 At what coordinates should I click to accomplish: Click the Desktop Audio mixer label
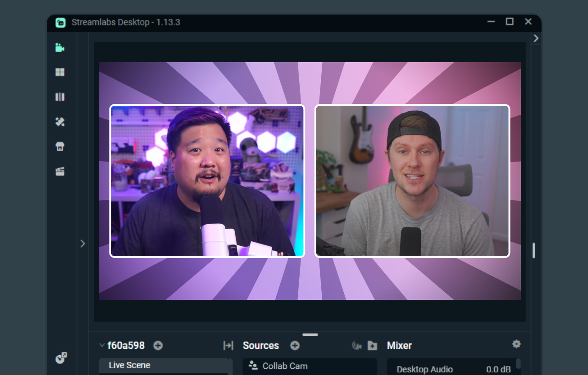[x=424, y=369]
